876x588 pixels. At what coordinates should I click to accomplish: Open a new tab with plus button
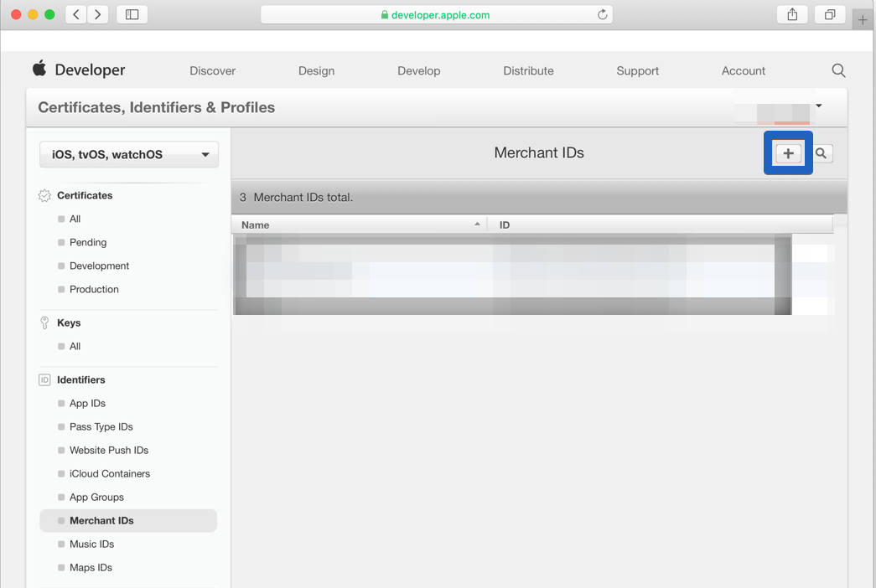tap(863, 20)
